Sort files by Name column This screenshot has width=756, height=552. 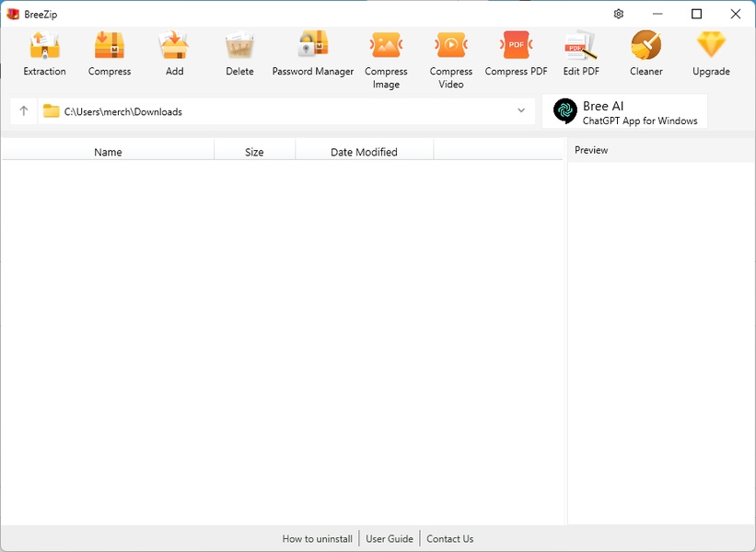pyautogui.click(x=108, y=152)
